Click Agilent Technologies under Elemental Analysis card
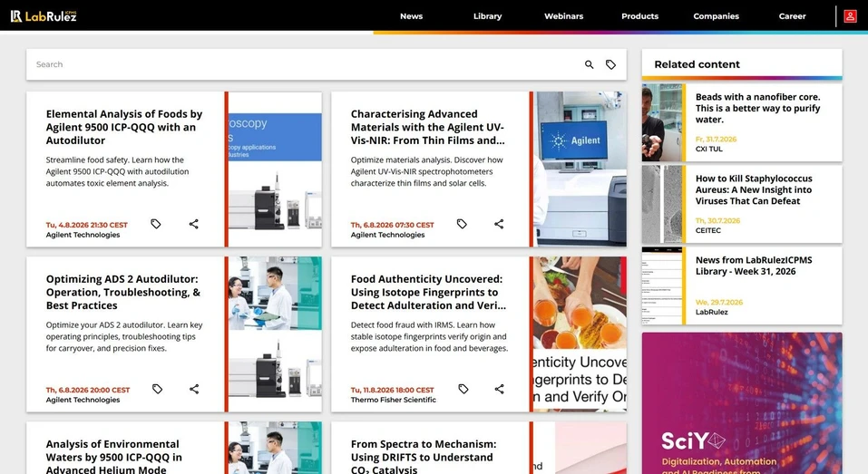This screenshot has width=868, height=474. pyautogui.click(x=83, y=235)
